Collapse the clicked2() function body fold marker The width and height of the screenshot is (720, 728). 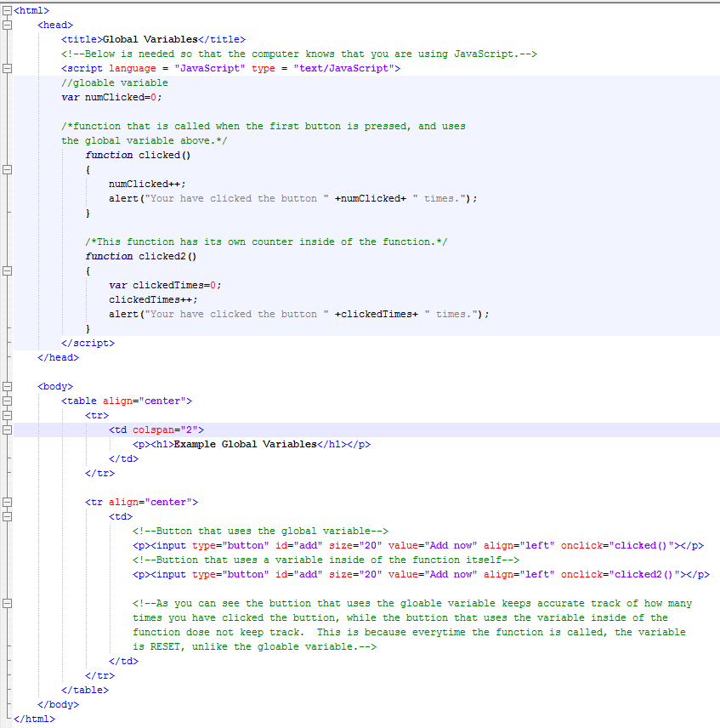(x=7, y=270)
